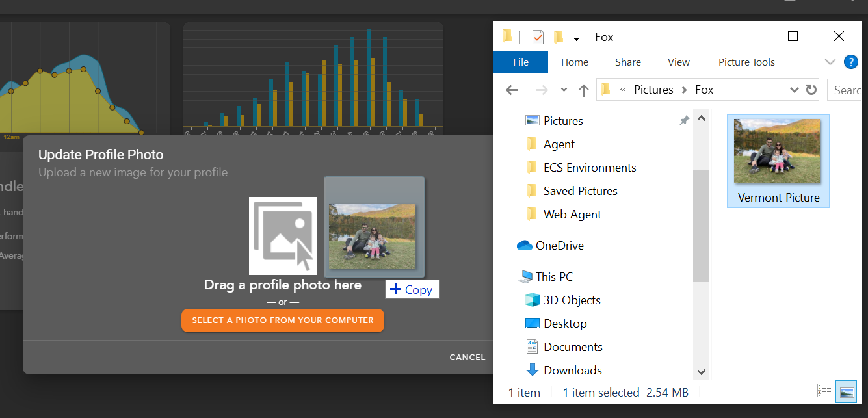This screenshot has width=868, height=418.
Task: Click Select a Photo From Your Computer
Action: coord(283,320)
